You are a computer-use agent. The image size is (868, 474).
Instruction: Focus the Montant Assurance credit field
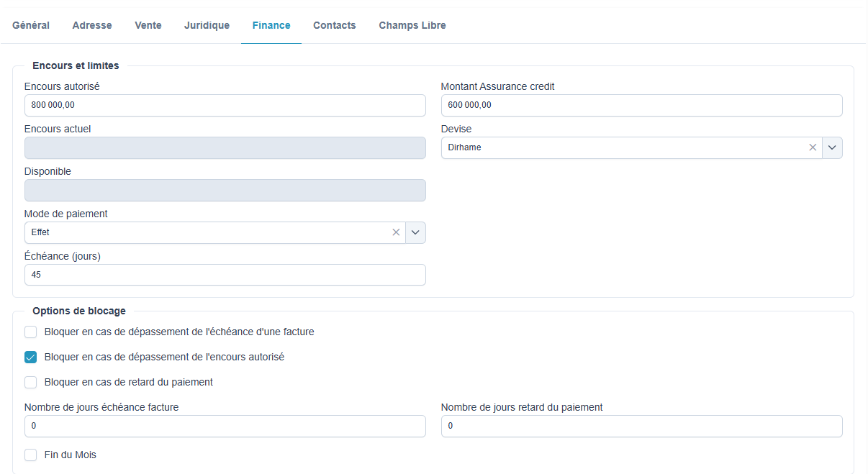pyautogui.click(x=641, y=105)
